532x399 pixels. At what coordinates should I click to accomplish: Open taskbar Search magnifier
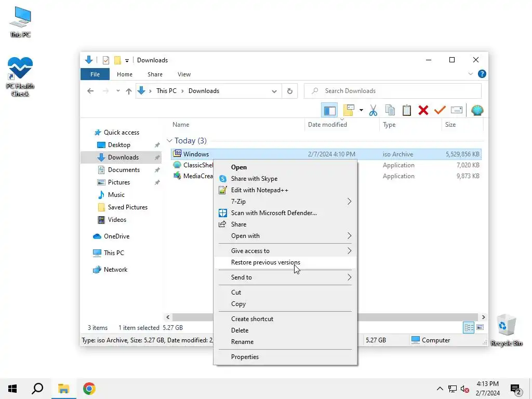tap(37, 389)
